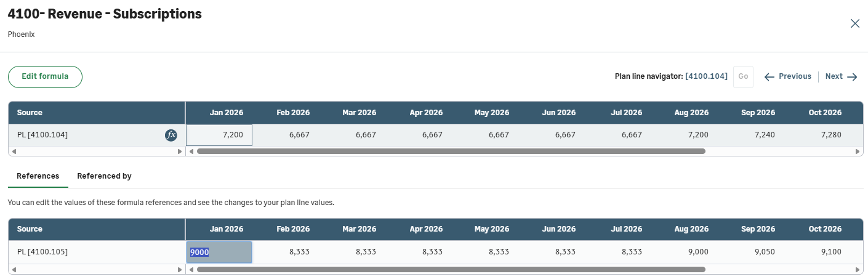Switch to the Referenced by tab
Viewport: 868px width, 279px height.
tap(104, 176)
